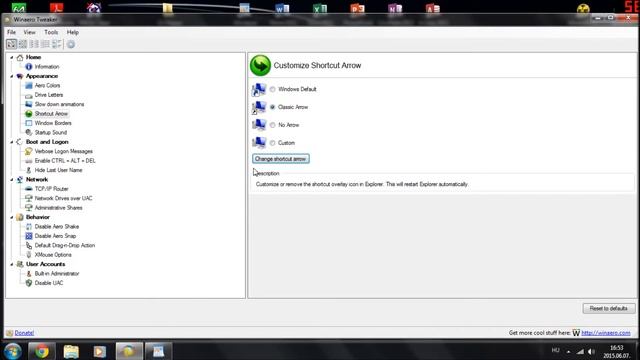The image size is (640, 360).
Task: Collapse the Network tree node
Action: click(11, 180)
